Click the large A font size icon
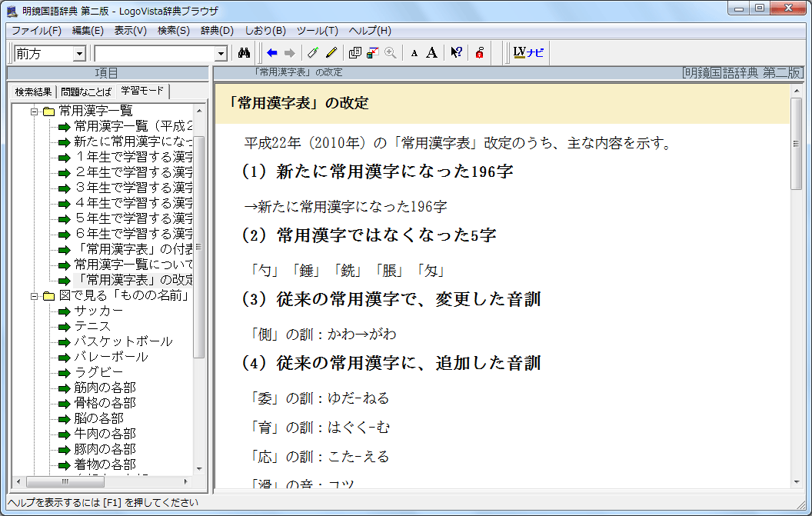This screenshot has width=812, height=516. pyautogui.click(x=431, y=53)
